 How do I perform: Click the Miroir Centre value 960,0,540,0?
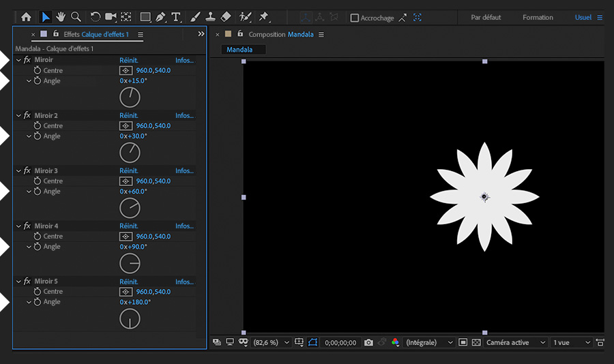click(153, 70)
